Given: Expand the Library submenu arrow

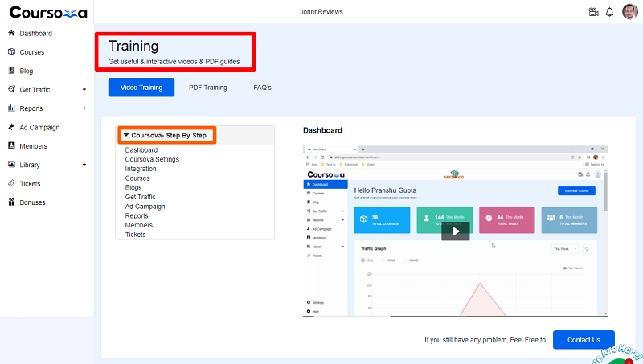Looking at the screenshot, I should 84,165.
